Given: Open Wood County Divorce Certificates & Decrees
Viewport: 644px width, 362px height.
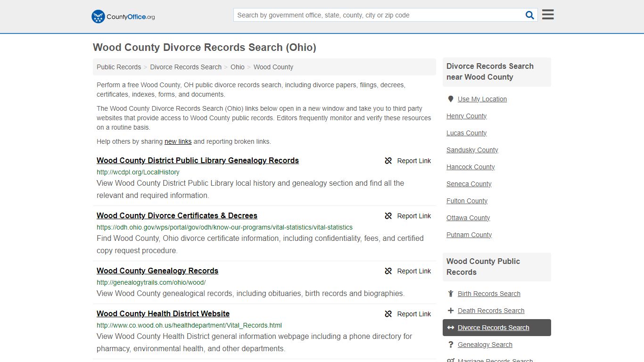Looking at the screenshot, I should (x=177, y=215).
